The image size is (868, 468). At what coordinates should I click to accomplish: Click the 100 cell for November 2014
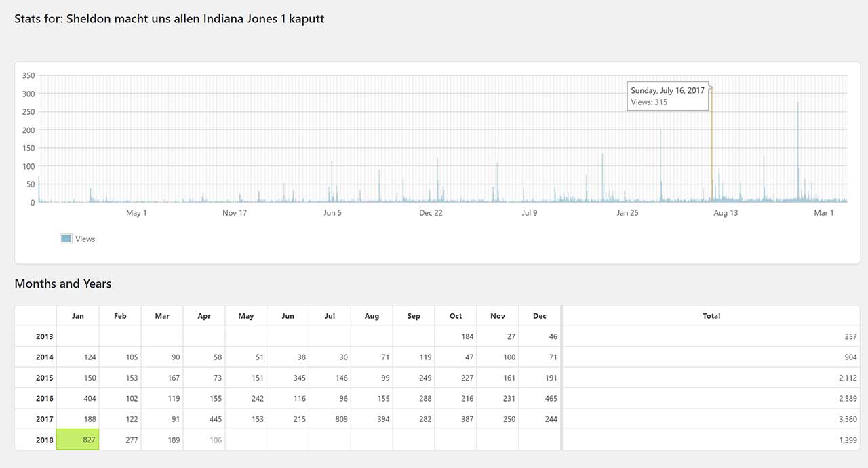[498, 357]
